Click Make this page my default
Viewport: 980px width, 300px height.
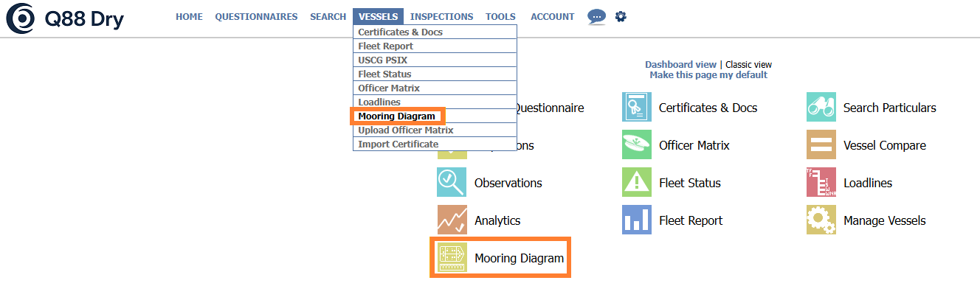(708, 75)
